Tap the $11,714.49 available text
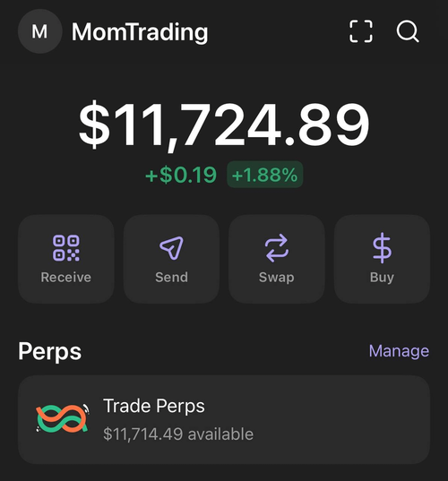Image resolution: width=448 pixels, height=481 pixels. click(x=178, y=434)
